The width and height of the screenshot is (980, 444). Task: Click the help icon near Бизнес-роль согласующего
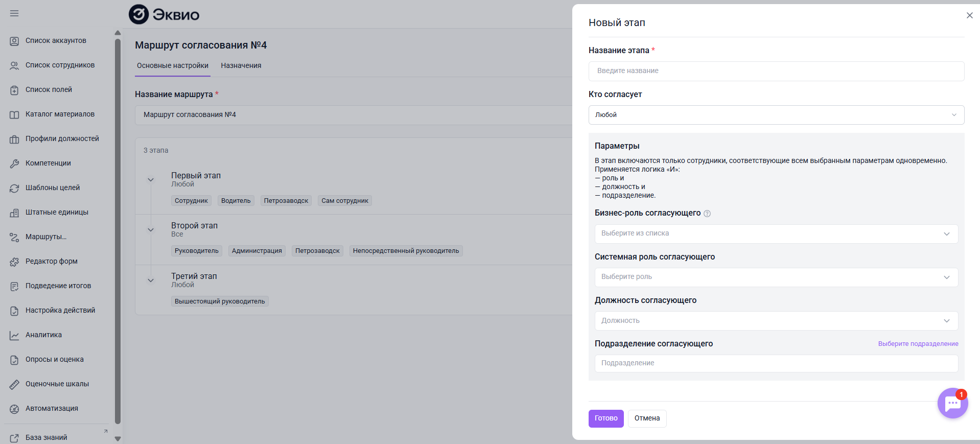[x=707, y=214]
